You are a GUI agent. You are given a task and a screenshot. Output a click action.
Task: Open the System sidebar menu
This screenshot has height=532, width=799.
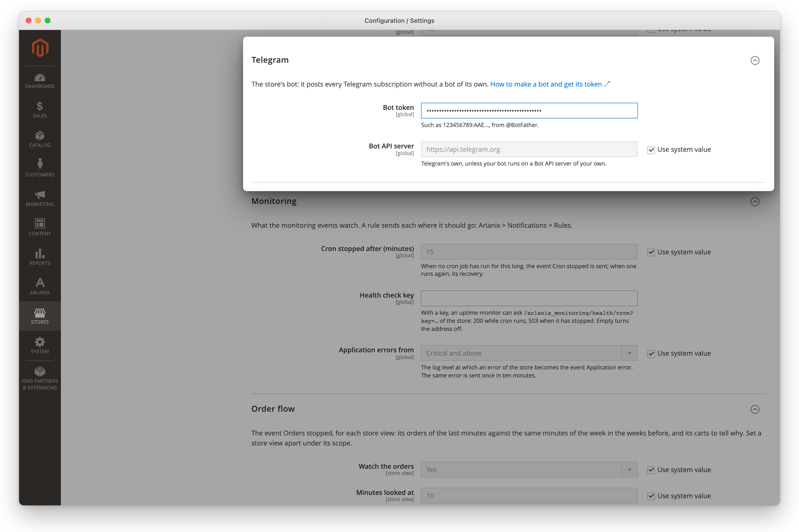pos(40,346)
